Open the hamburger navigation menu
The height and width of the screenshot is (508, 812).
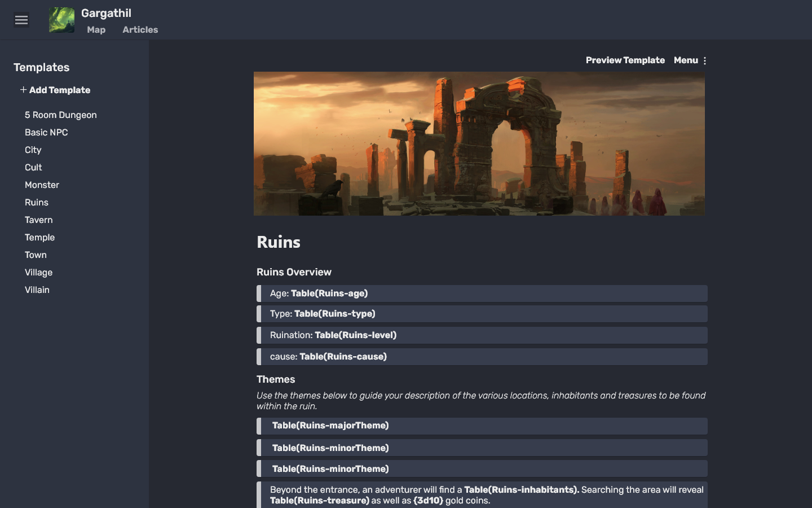(x=21, y=20)
